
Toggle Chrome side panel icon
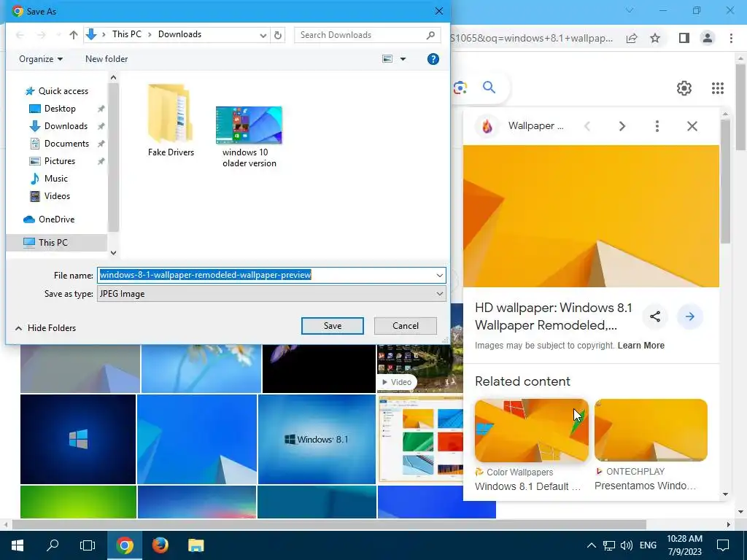coord(684,38)
